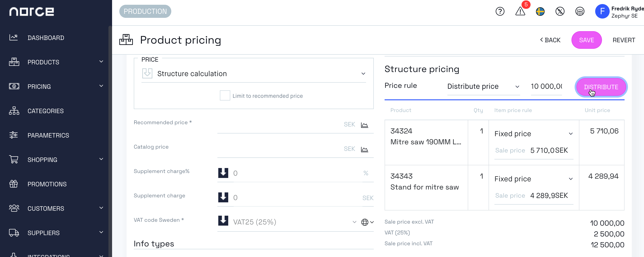The height and width of the screenshot is (257, 644).
Task: Click the help question mark icon
Action: coord(500,11)
